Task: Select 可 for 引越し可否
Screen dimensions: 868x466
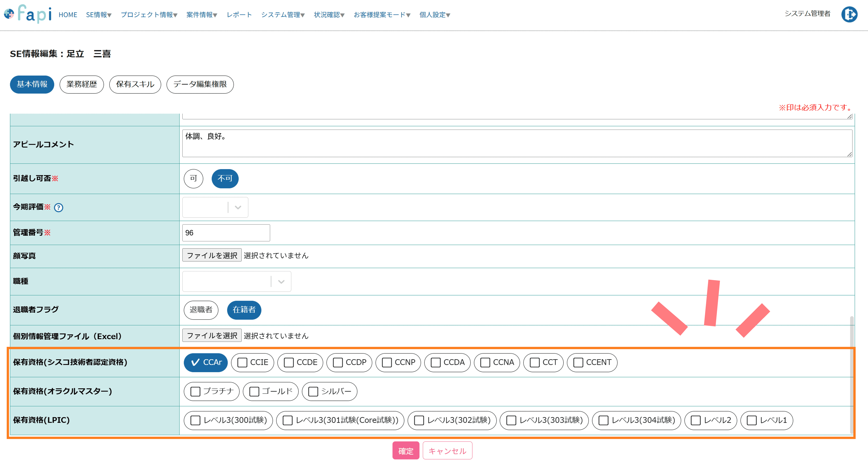Action: click(193, 178)
